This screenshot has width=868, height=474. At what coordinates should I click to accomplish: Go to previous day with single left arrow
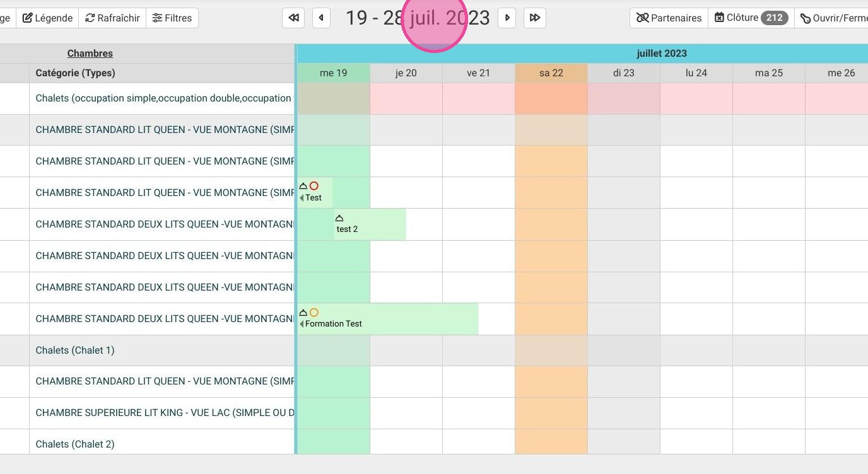click(322, 18)
